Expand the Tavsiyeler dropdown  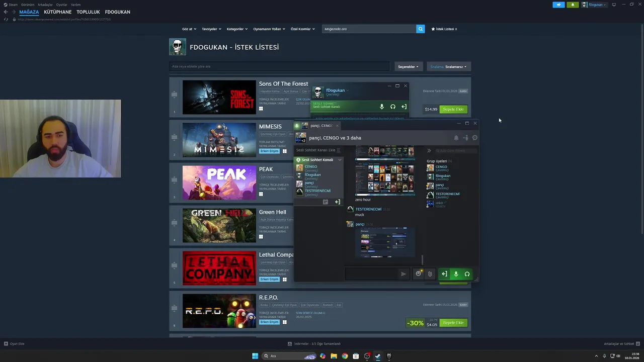[x=211, y=29]
